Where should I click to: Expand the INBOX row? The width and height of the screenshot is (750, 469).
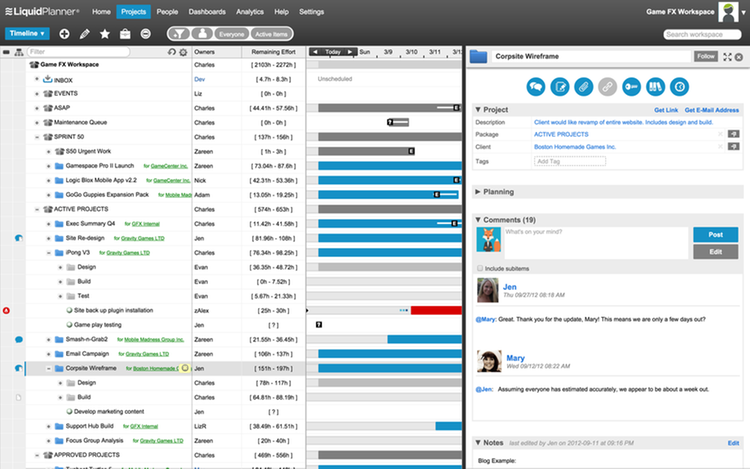pos(37,79)
